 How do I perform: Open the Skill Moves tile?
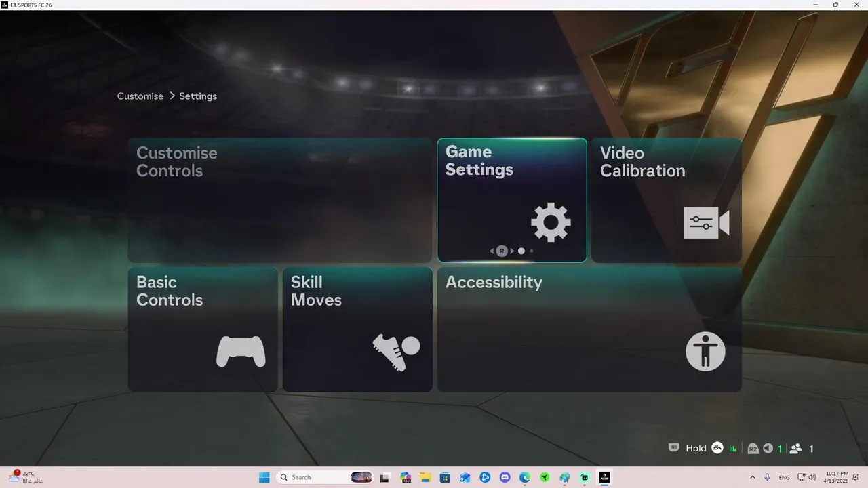pos(357,329)
